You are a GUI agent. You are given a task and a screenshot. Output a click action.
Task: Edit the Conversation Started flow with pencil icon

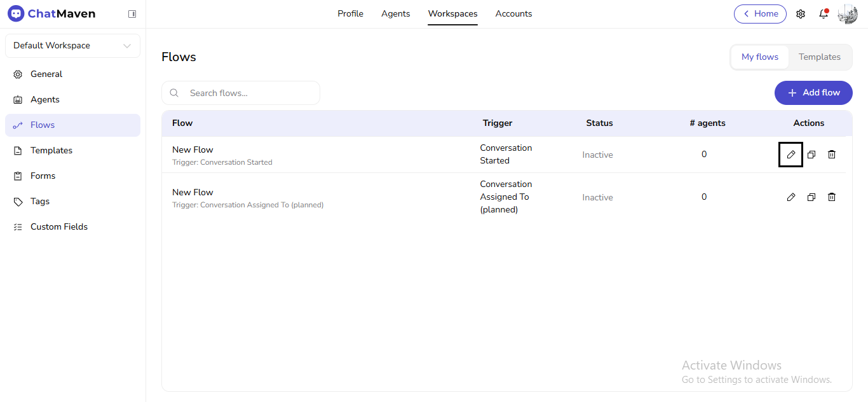(790, 154)
